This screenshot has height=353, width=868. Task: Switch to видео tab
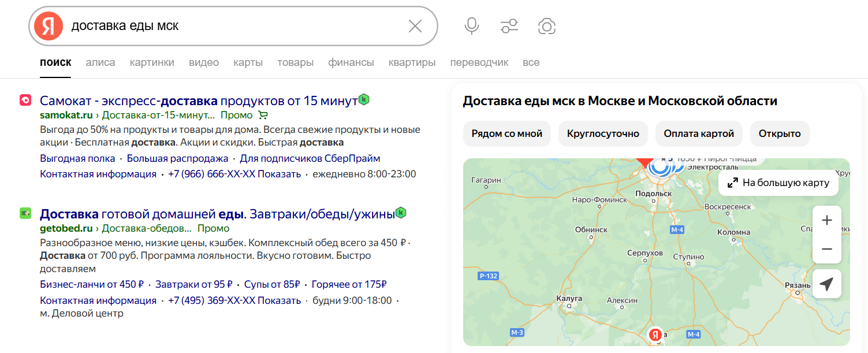pos(204,62)
